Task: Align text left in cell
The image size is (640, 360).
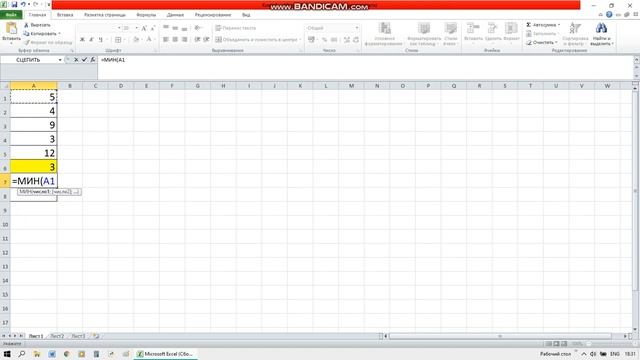Action: tap(166, 40)
